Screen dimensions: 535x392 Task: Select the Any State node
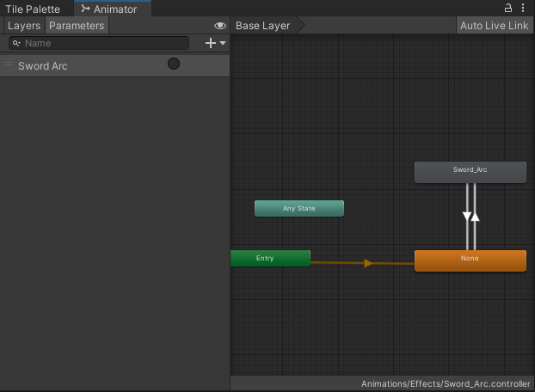[x=299, y=208]
